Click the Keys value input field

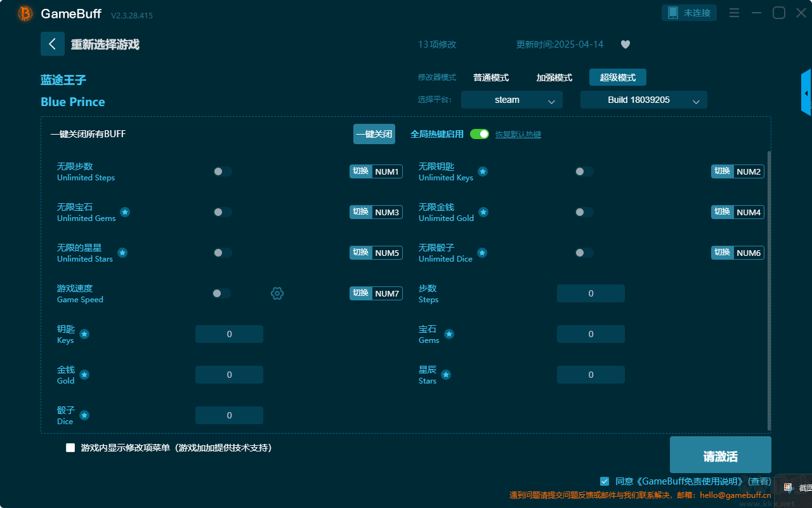(x=229, y=334)
